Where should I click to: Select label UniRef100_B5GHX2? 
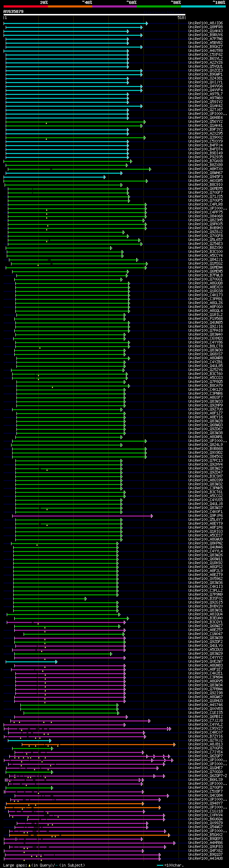tap(205, 835)
